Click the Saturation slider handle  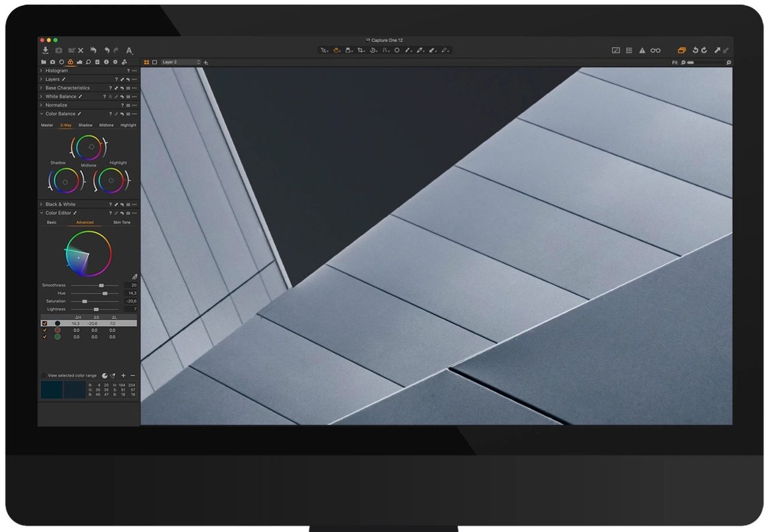85,301
